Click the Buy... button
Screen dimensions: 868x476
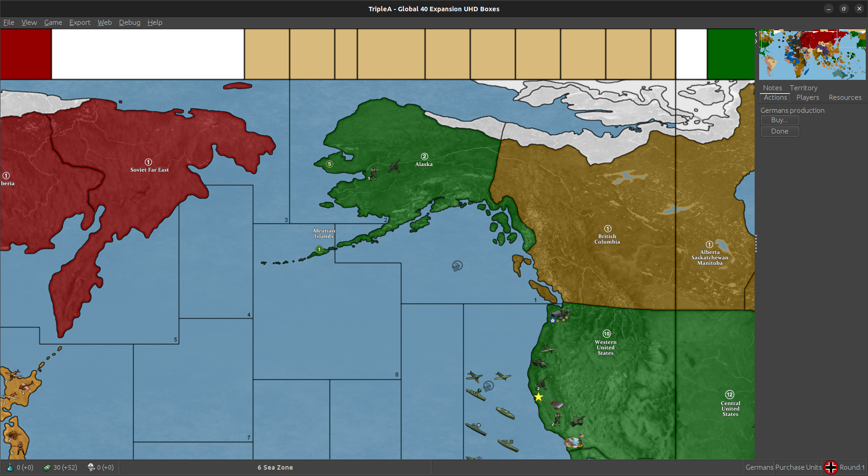tap(780, 120)
